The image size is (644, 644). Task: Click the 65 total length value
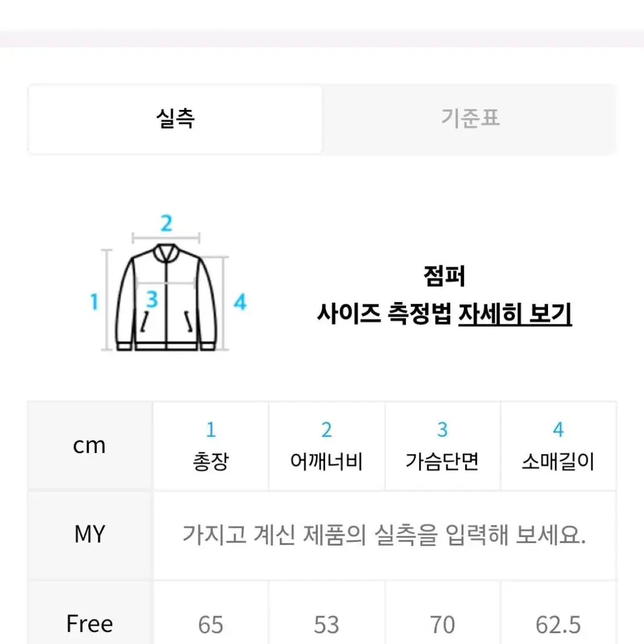pos(211,625)
